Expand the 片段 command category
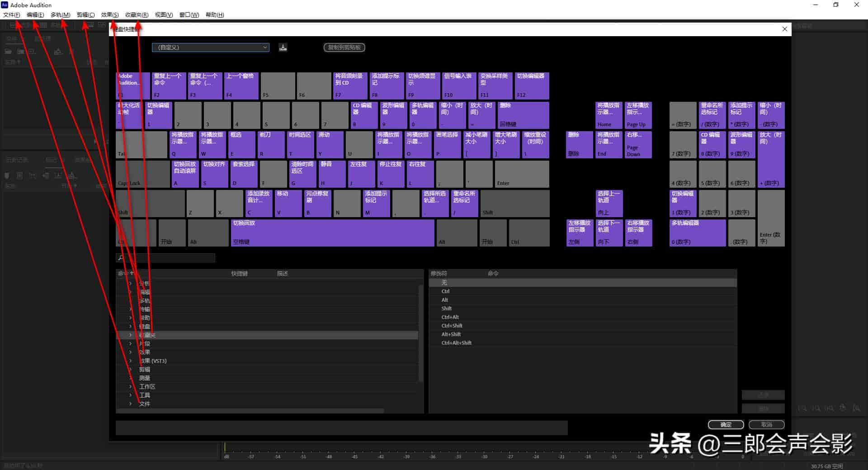Image resolution: width=868 pixels, height=470 pixels. click(131, 344)
